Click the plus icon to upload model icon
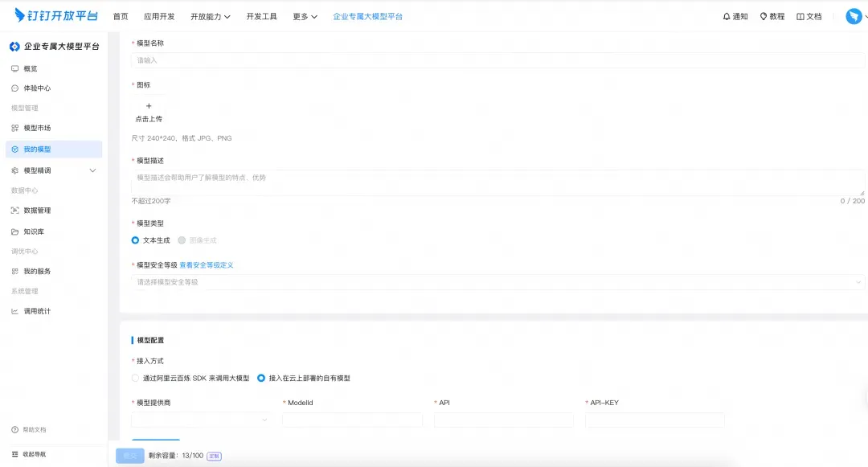Image resolution: width=868 pixels, height=467 pixels. point(149,105)
